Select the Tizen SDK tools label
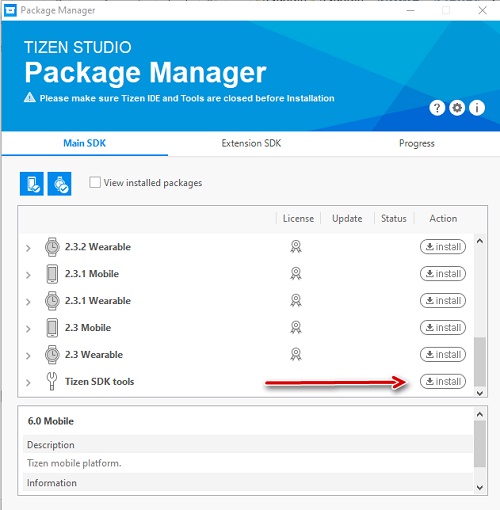Screen dimensions: 500x510 (x=99, y=382)
